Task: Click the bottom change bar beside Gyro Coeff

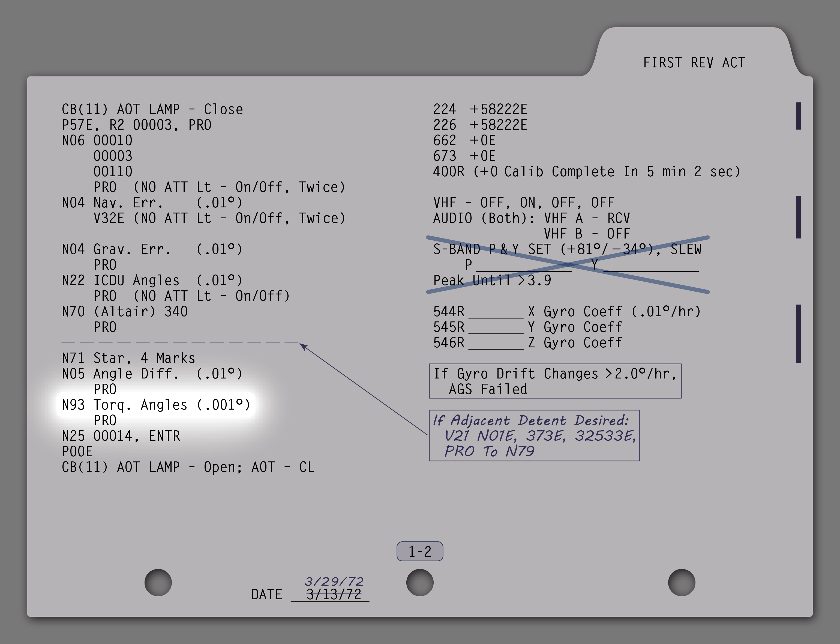Action: (798, 333)
